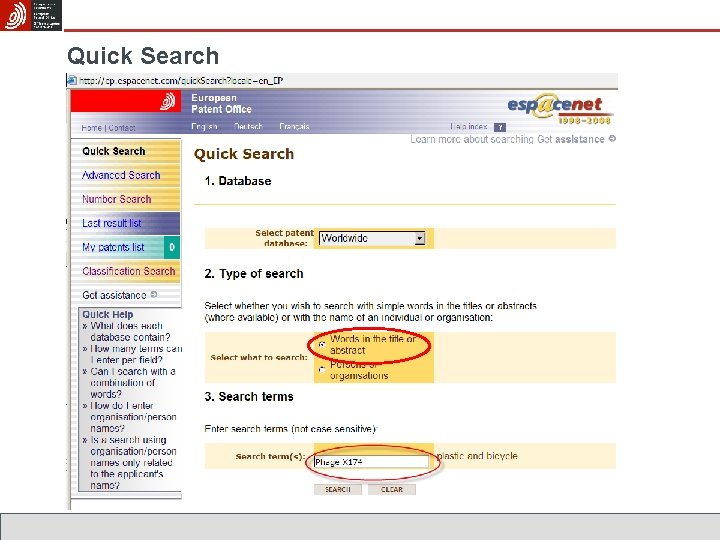Open Help index question mark icon
Screen dimensions: 720x540
(x=500, y=127)
